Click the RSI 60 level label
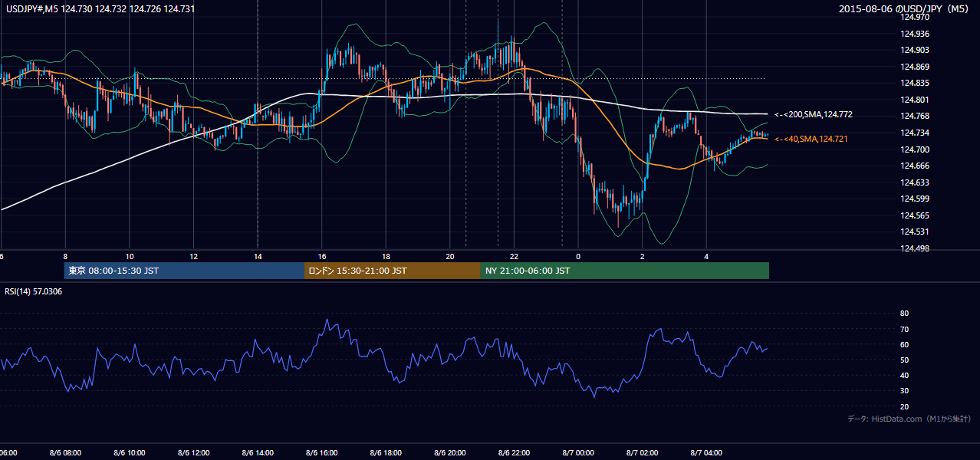 (904, 344)
